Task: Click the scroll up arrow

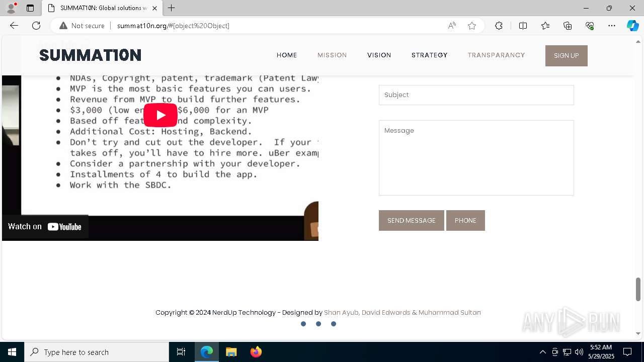Action: pyautogui.click(x=638, y=41)
